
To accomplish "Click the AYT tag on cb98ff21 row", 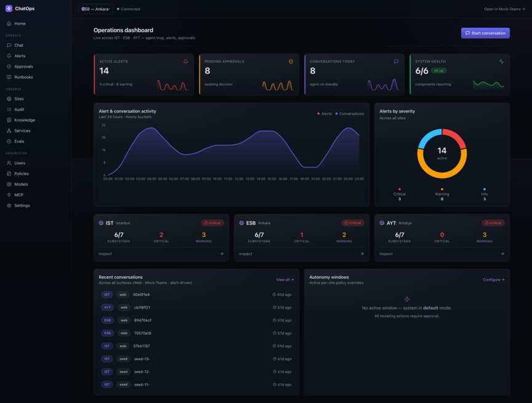I will pyautogui.click(x=108, y=308).
